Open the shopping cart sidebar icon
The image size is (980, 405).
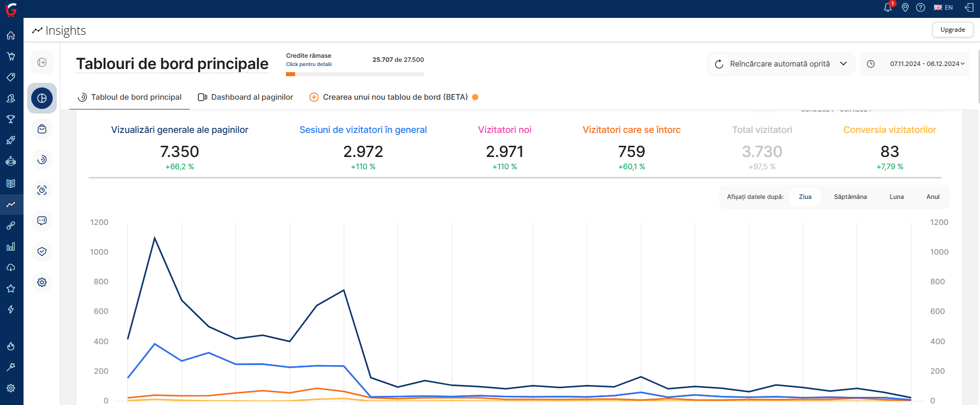pos(11,56)
